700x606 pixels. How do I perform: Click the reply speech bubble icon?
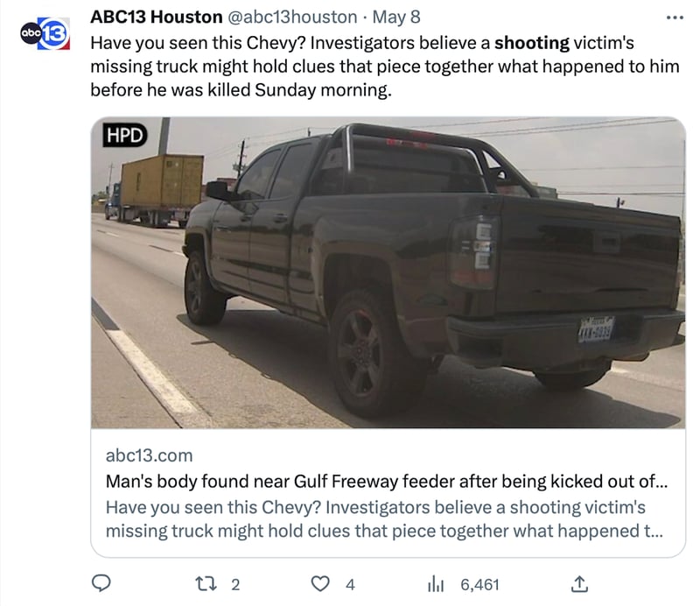(101, 584)
